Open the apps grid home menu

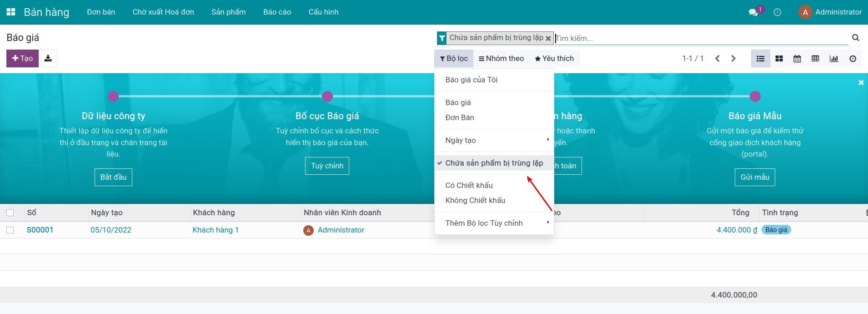click(11, 12)
